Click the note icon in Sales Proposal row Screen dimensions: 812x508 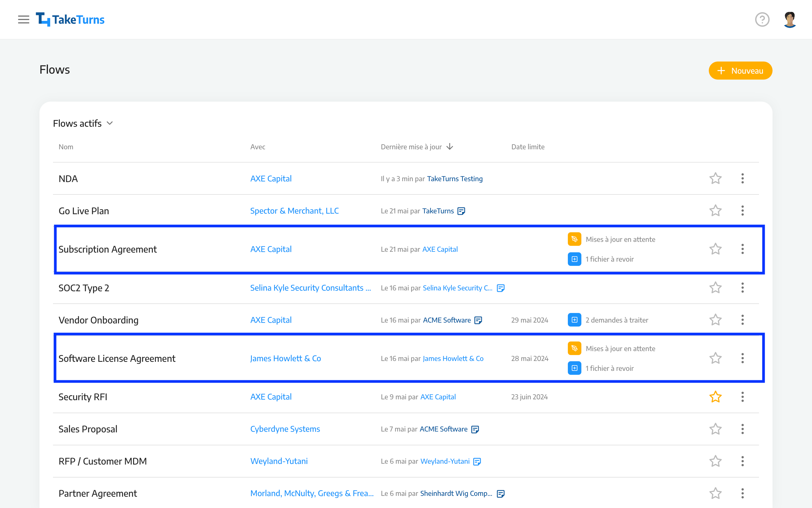tap(475, 429)
